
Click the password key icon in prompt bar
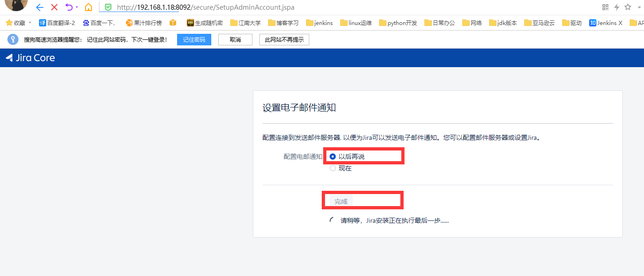click(13, 39)
